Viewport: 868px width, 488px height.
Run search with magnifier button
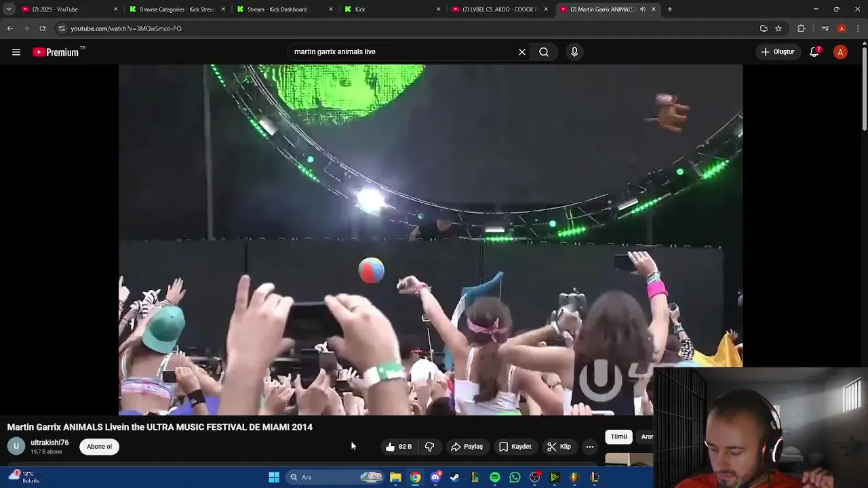[x=544, y=52]
